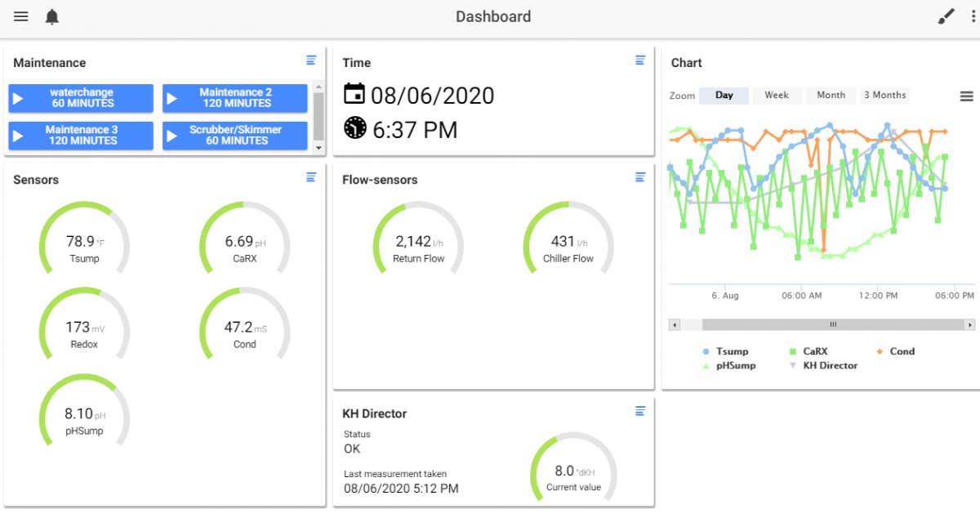Click play icon on waterchange button
The height and width of the screenshot is (527, 980).
click(18, 98)
